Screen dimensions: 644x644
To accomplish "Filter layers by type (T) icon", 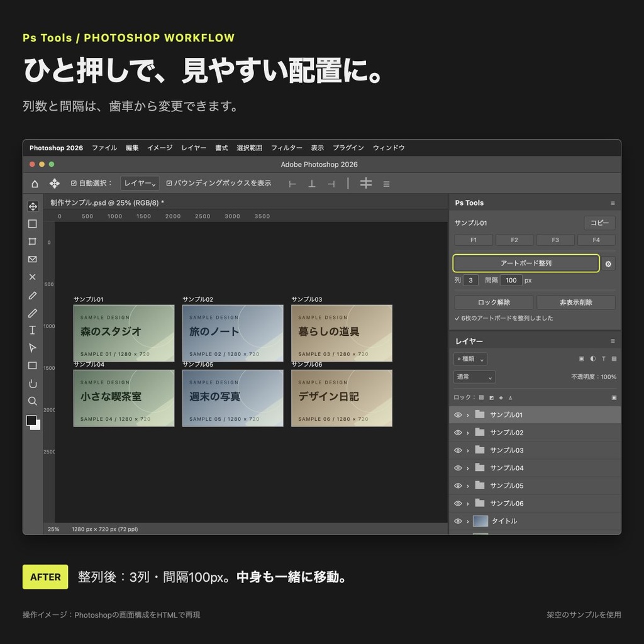I will point(604,358).
